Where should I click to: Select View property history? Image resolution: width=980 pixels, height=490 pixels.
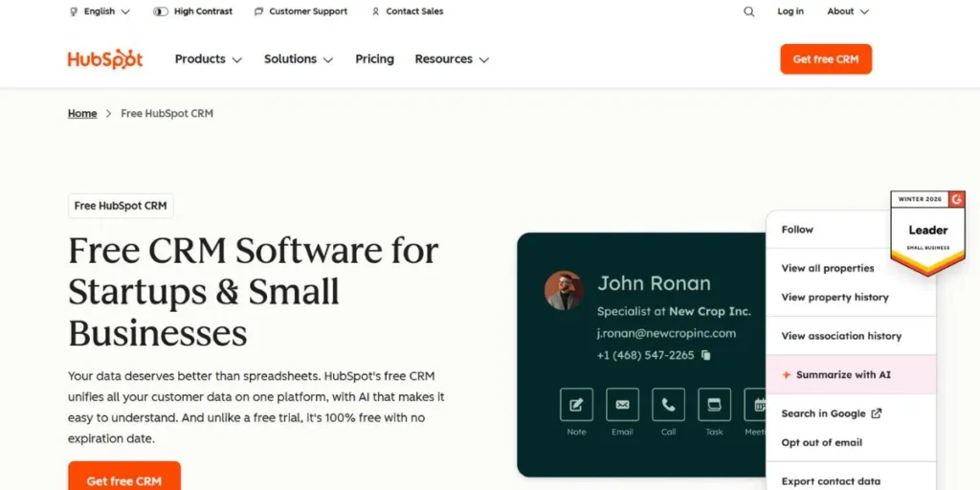[835, 297]
